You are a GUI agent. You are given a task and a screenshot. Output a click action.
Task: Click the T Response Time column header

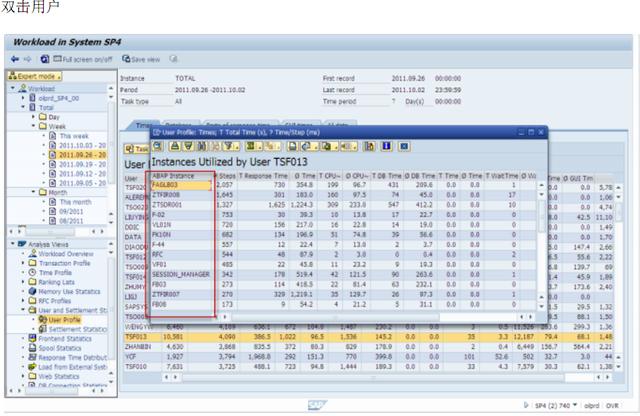(x=263, y=176)
